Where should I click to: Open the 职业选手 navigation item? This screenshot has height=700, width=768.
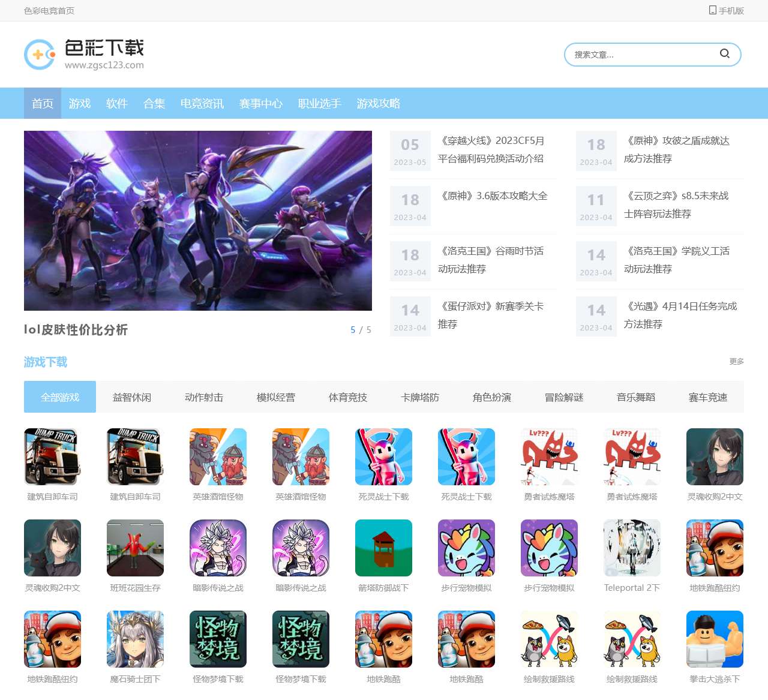coord(320,103)
